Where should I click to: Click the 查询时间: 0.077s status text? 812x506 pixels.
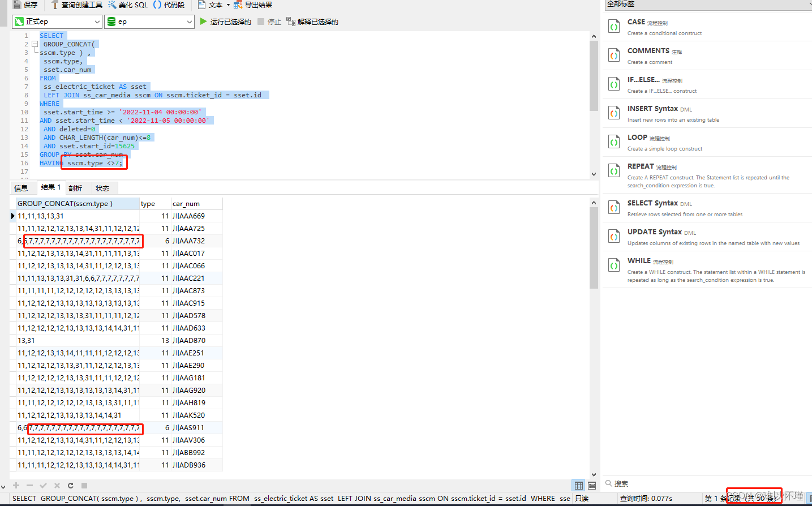pyautogui.click(x=646, y=499)
